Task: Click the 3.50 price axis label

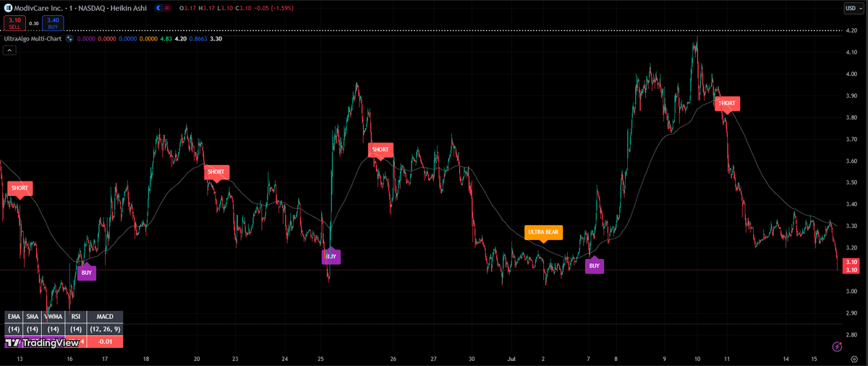Action: [x=851, y=182]
